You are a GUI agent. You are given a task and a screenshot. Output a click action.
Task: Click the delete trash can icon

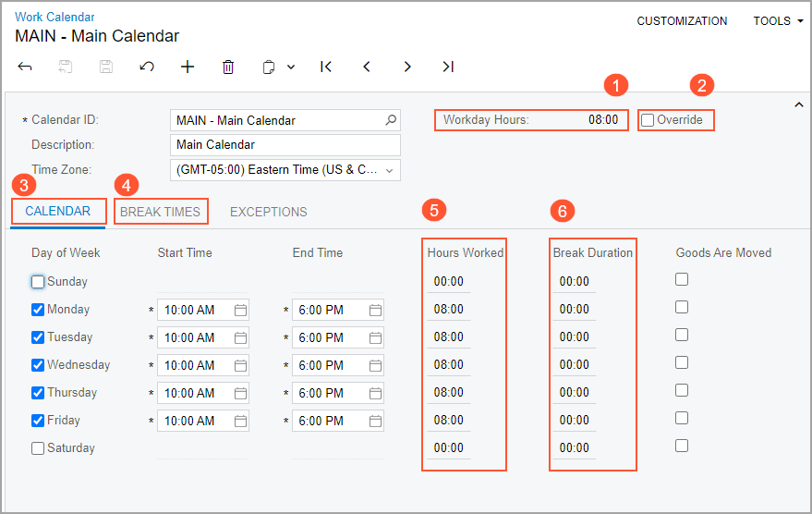click(228, 67)
